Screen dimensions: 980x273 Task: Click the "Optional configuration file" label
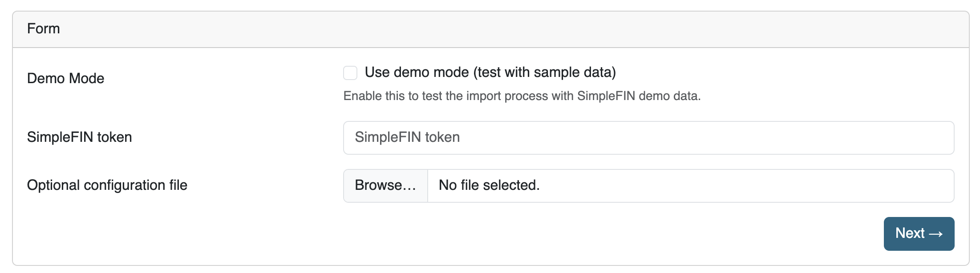[x=107, y=185]
